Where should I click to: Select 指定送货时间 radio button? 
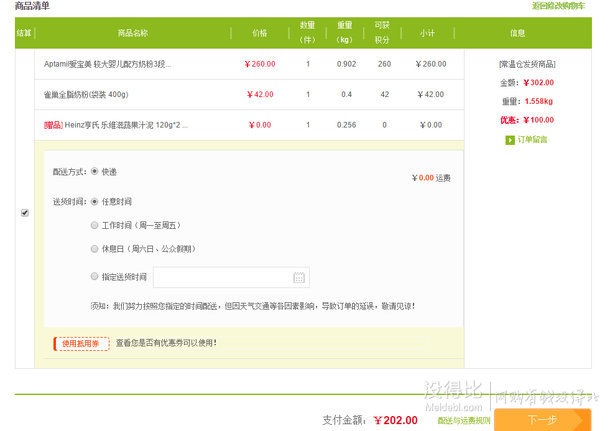coord(95,276)
